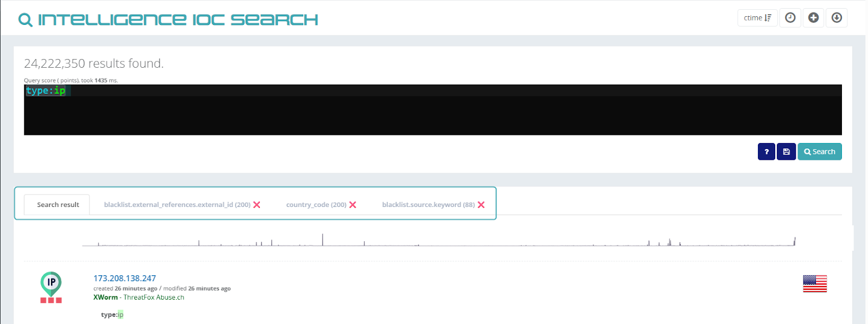This screenshot has width=868, height=324.
Task: Click the tallest spike in timeline histogram
Action: 323,239
